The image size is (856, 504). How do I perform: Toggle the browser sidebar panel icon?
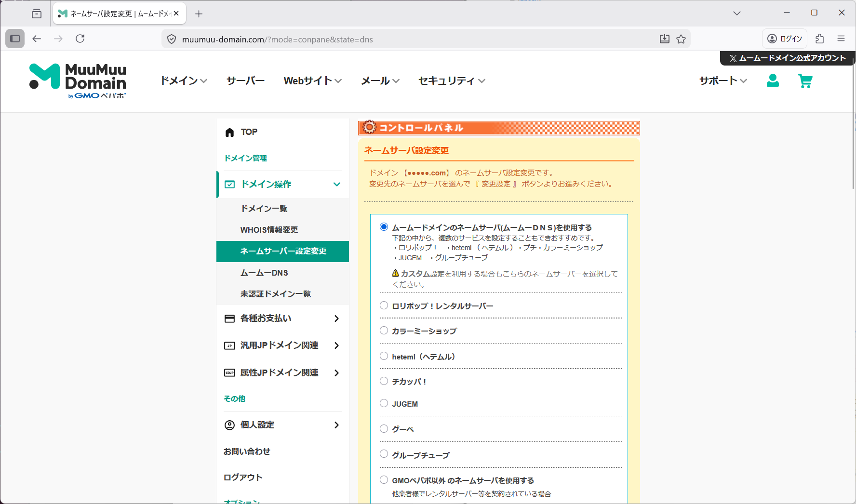point(15,39)
